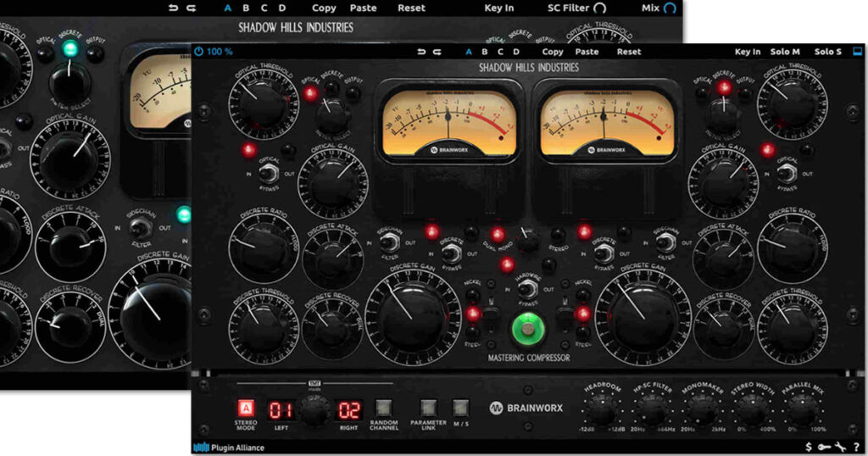This screenshot has width=868, height=456.
Task: Open the key license icon
Action: click(824, 448)
